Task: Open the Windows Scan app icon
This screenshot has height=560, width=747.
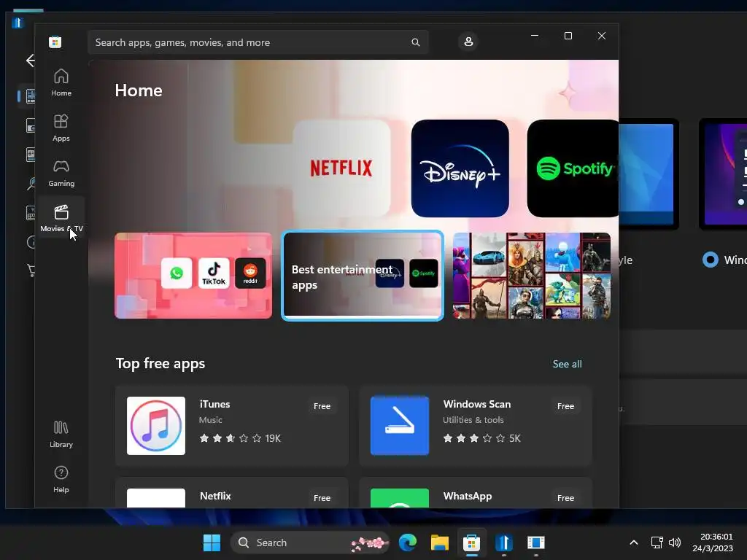Action: click(400, 426)
